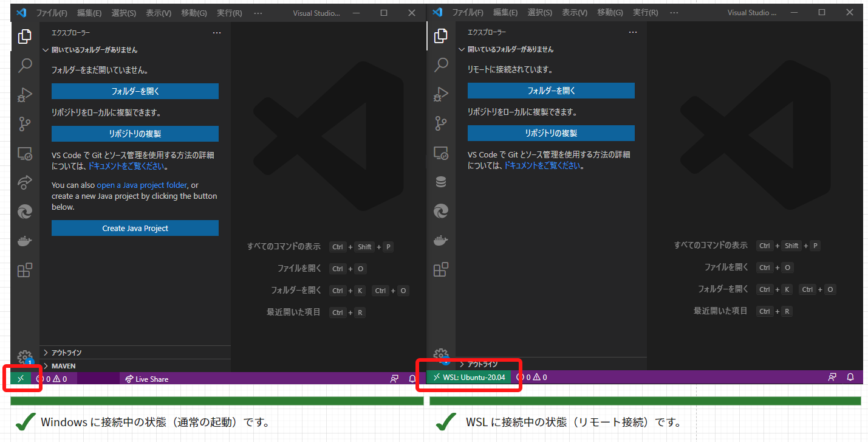Open Explorer view in WSL VS Code window

(x=441, y=36)
